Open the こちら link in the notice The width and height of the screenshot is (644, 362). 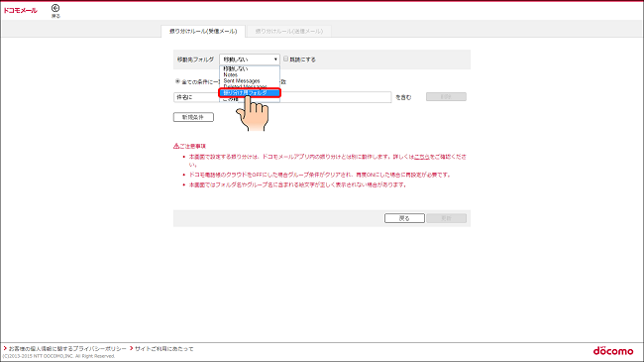[422, 157]
